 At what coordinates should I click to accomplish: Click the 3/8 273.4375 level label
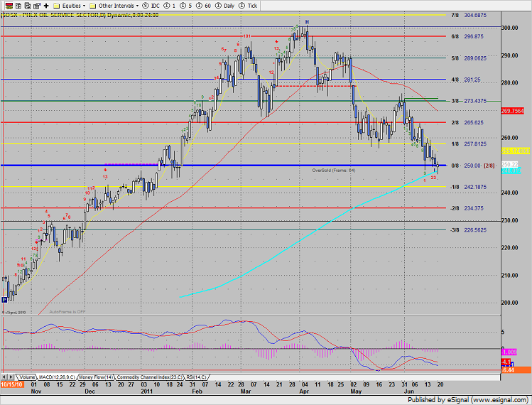[469, 101]
